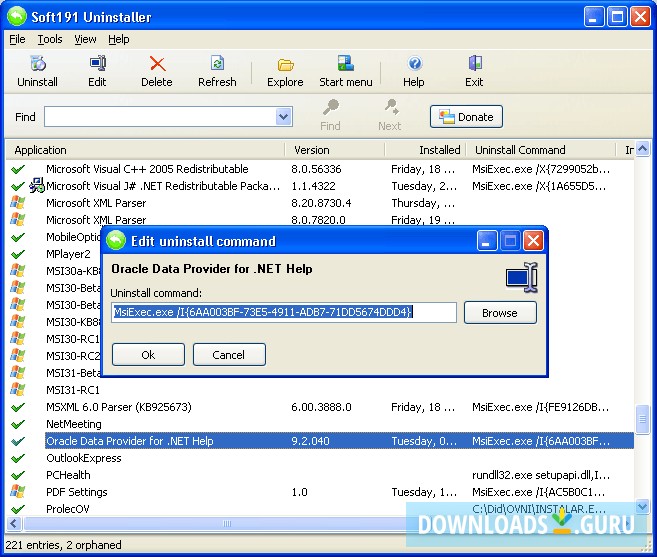
Task: Select the MSXML 6.0 Parser (KB925673) row
Action: coord(320,407)
